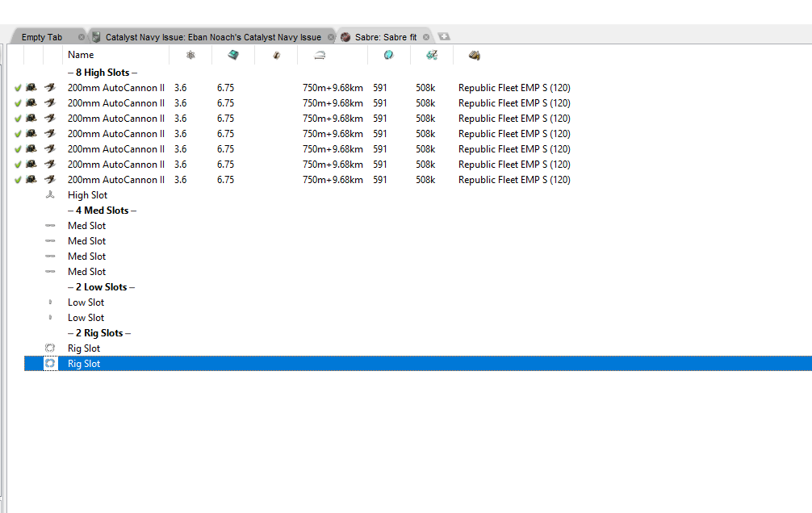The width and height of the screenshot is (812, 513).
Task: Click the ammo column header icon
Action: (x=475, y=55)
